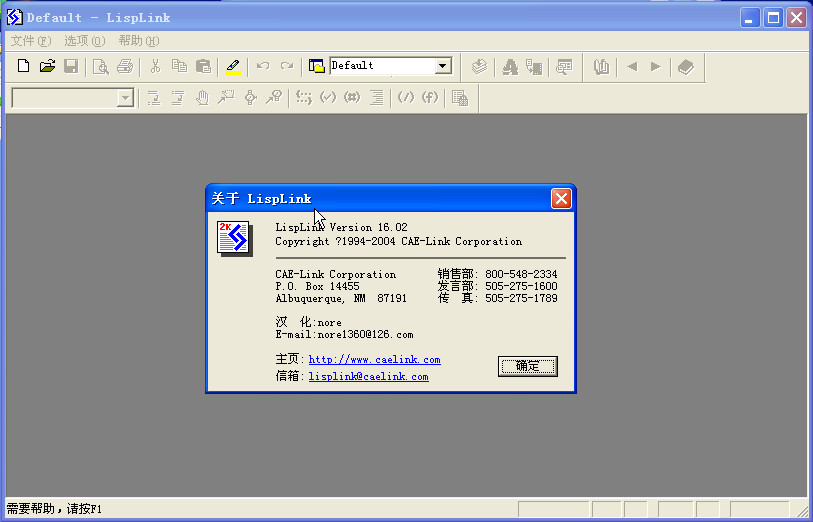Click the window inspect magnifier icon
The height and width of the screenshot is (522, 813).
(x=564, y=67)
